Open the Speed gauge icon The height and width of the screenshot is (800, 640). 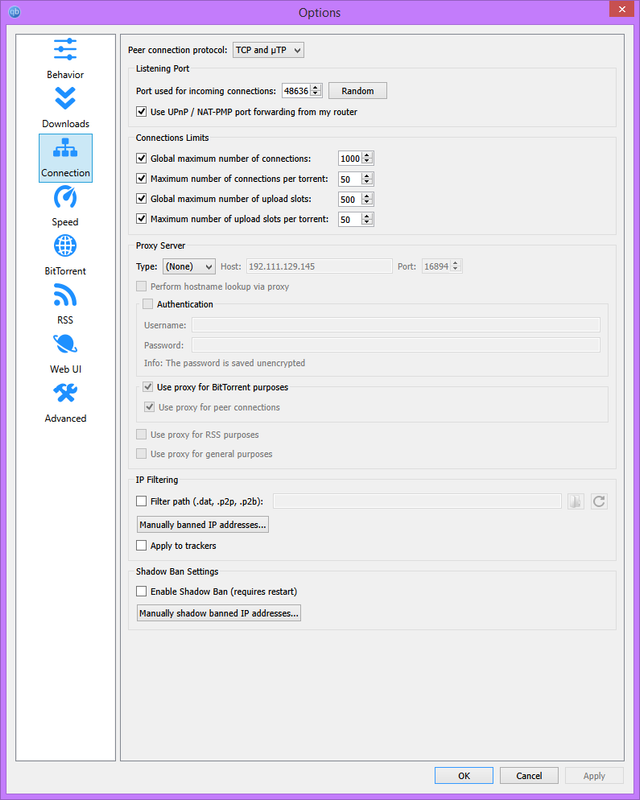point(65,197)
